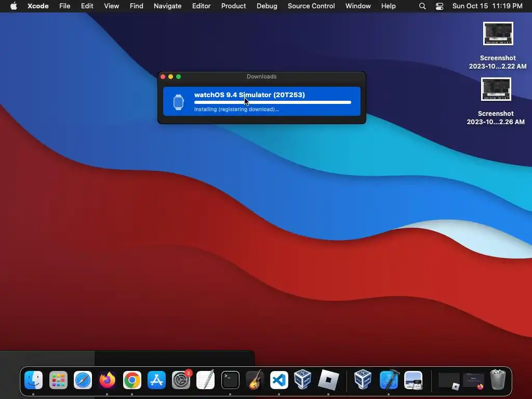The image size is (532, 399).
Task: Open the Editor menu
Action: coord(201,6)
